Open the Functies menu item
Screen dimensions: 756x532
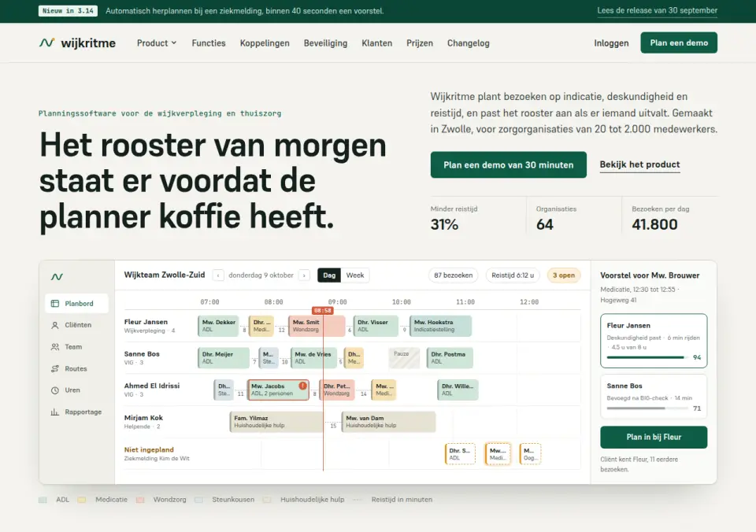(x=209, y=42)
